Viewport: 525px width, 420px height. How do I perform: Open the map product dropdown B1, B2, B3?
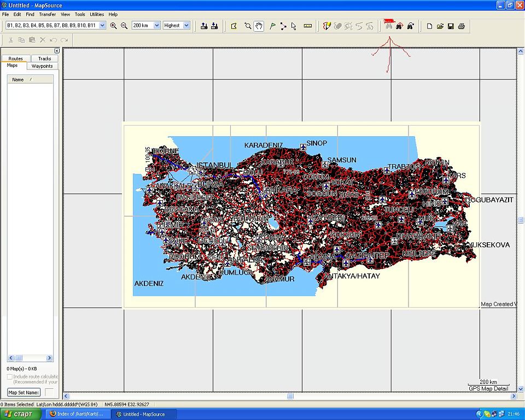[102, 26]
